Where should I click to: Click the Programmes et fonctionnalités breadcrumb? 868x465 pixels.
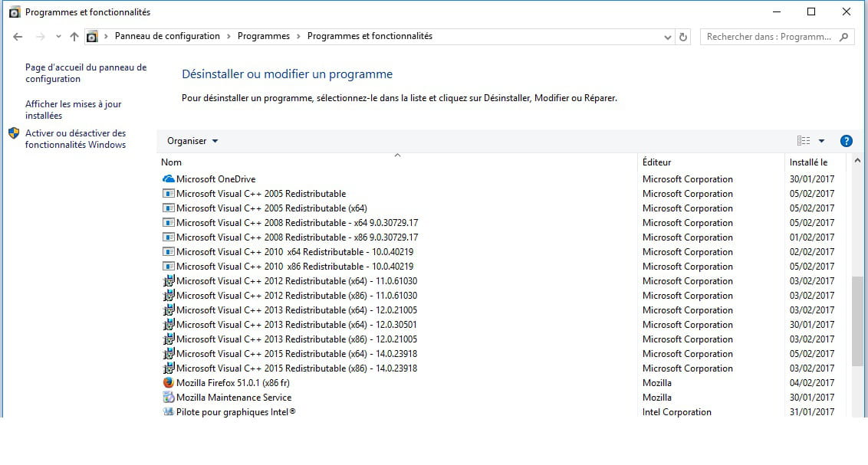coord(370,36)
